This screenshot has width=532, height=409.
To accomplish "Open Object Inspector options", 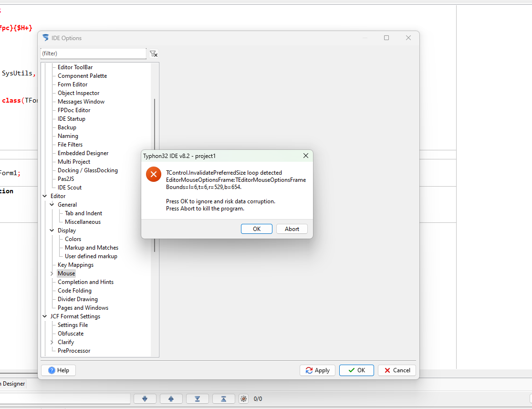I will coord(78,93).
